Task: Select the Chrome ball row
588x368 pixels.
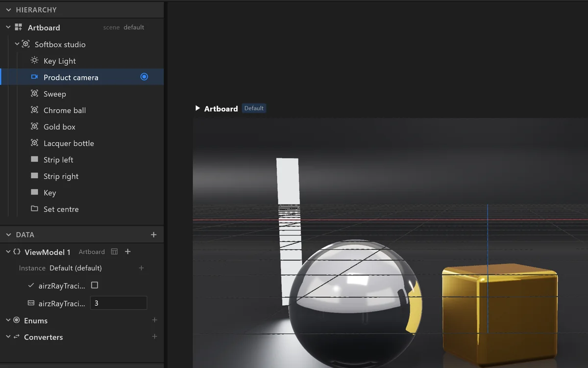Action: [x=82, y=110]
